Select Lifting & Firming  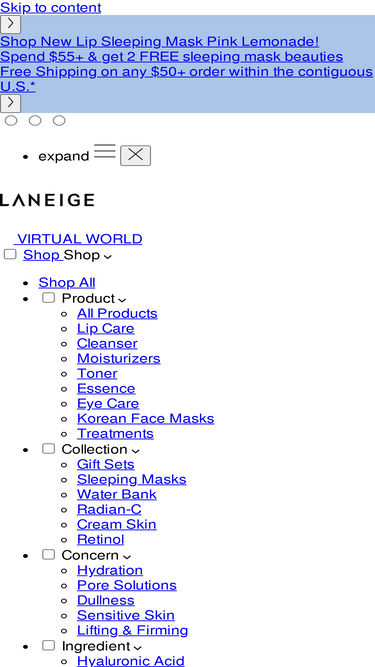click(132, 630)
